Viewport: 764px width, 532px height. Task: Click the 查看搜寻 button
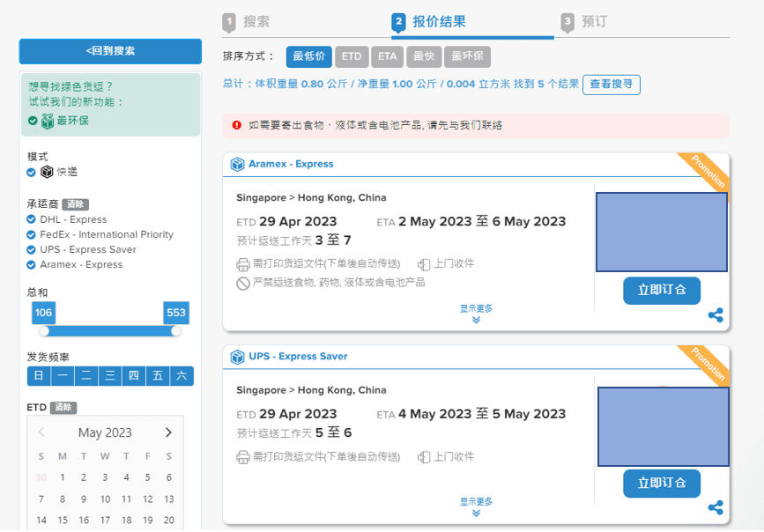pos(612,85)
